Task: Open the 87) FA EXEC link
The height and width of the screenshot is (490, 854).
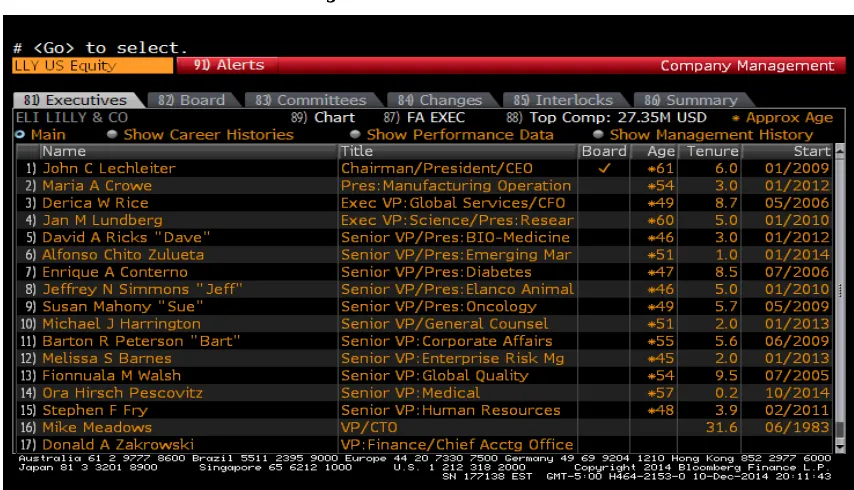Action: [424, 118]
